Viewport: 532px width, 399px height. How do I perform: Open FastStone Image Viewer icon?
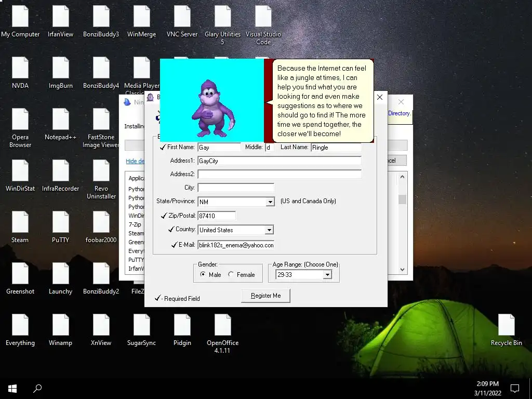101,128
